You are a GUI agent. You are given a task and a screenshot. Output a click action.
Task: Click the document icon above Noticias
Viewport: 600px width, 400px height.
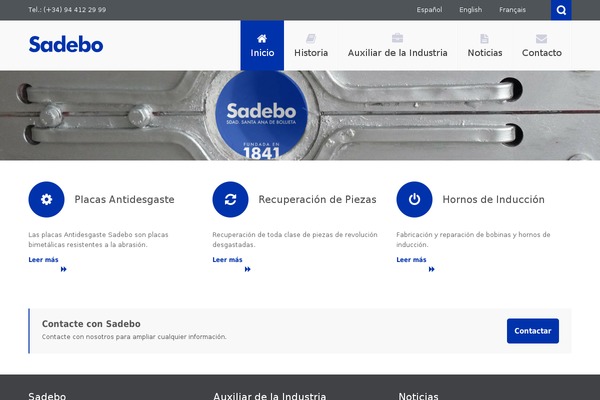point(484,39)
